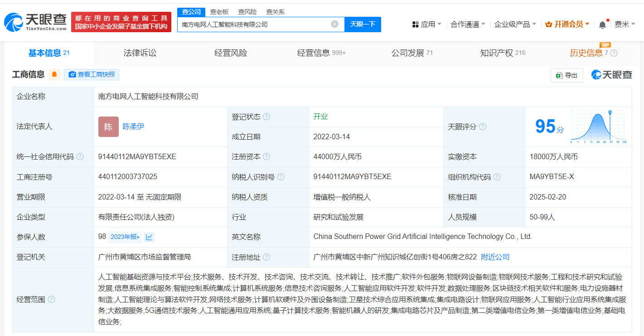Open the 合作通道 dropdown

(x=468, y=24)
